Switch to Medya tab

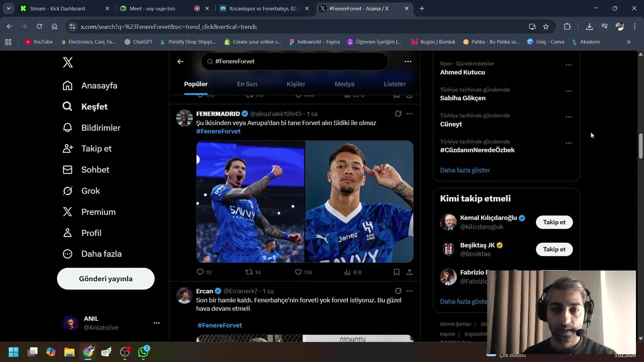[345, 84]
